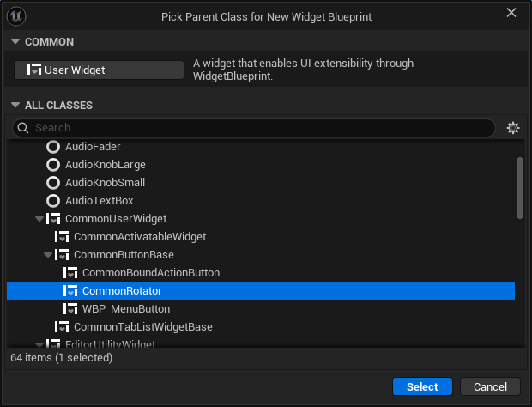Click the class list vertical scrollbar
This screenshot has width=532, height=407.
pyautogui.click(x=519, y=187)
